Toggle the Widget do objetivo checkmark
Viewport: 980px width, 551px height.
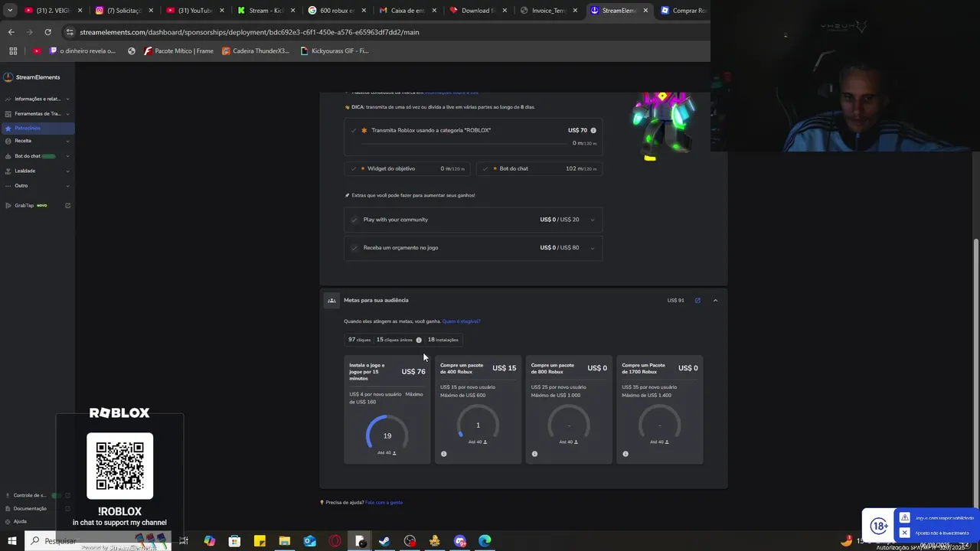click(354, 168)
